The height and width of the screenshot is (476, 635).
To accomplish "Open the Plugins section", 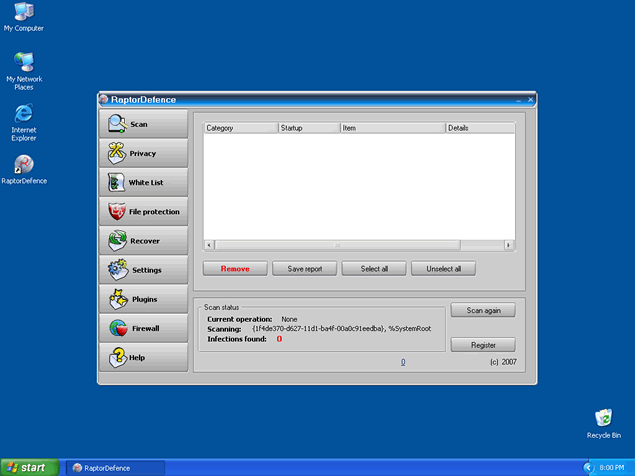I will [x=143, y=298].
